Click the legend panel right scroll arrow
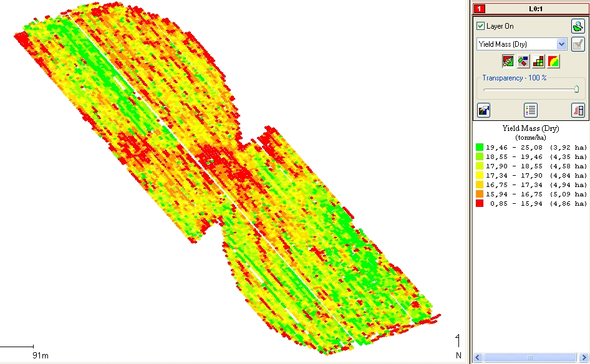The width and height of the screenshot is (590, 364). point(584,357)
